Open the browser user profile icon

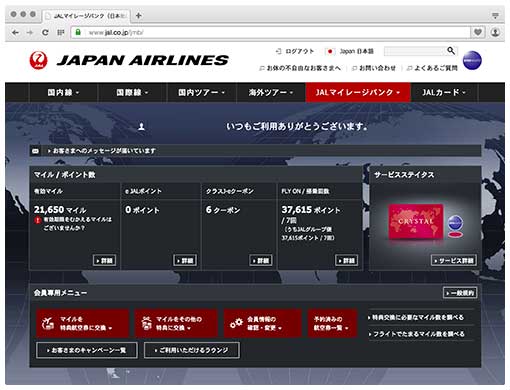[x=496, y=32]
